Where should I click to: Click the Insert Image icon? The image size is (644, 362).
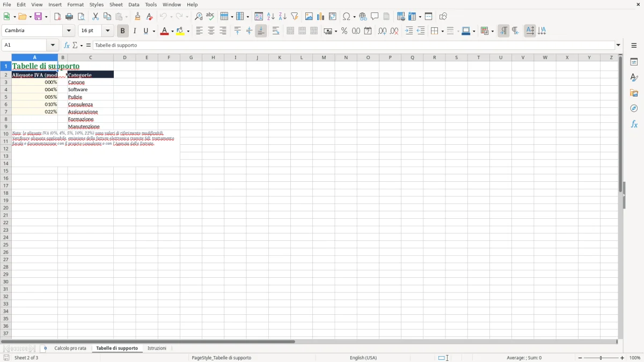[x=309, y=17]
